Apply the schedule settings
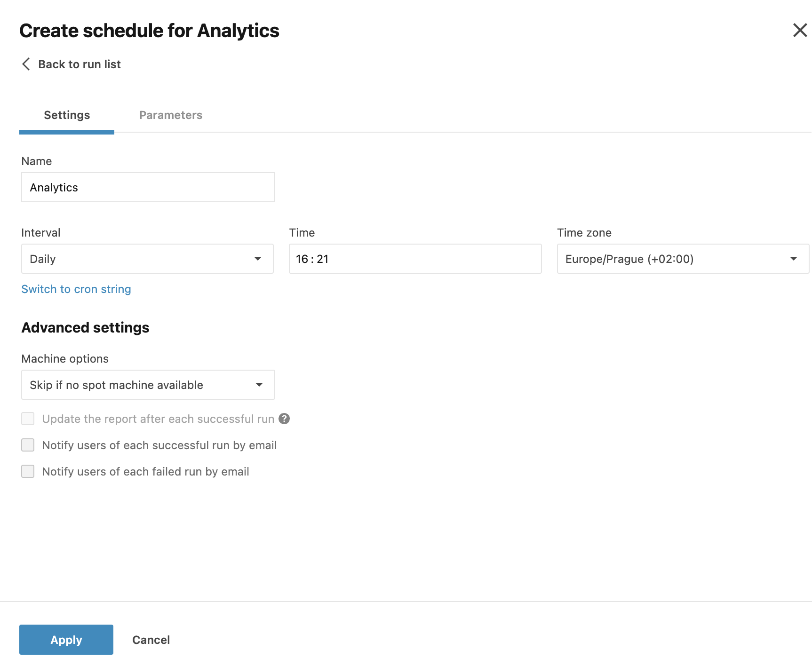This screenshot has height=666, width=812. 66,639
